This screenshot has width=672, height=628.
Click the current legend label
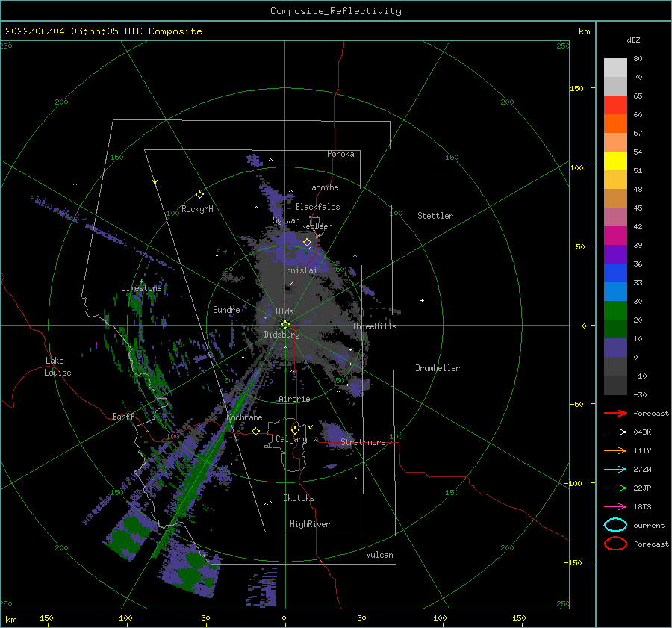(x=649, y=525)
